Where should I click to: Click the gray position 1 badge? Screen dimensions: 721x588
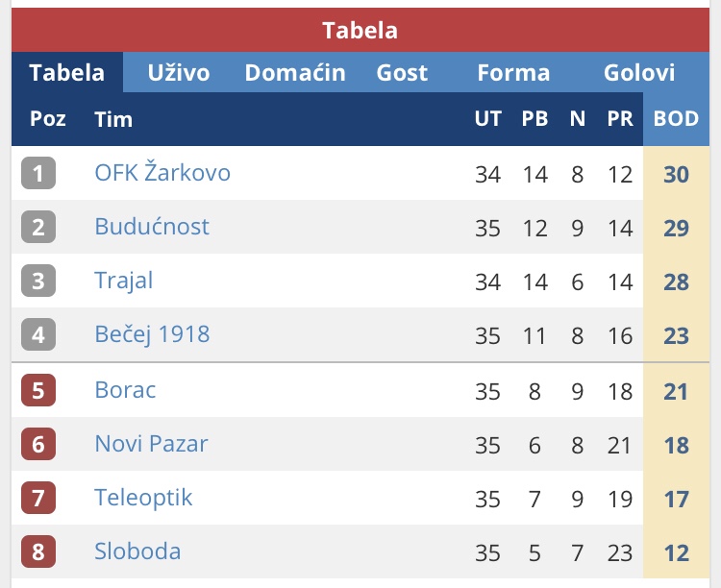[x=38, y=174]
